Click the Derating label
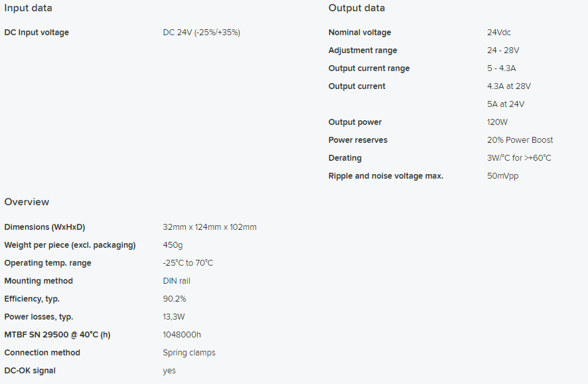The width and height of the screenshot is (588, 384). click(x=345, y=158)
